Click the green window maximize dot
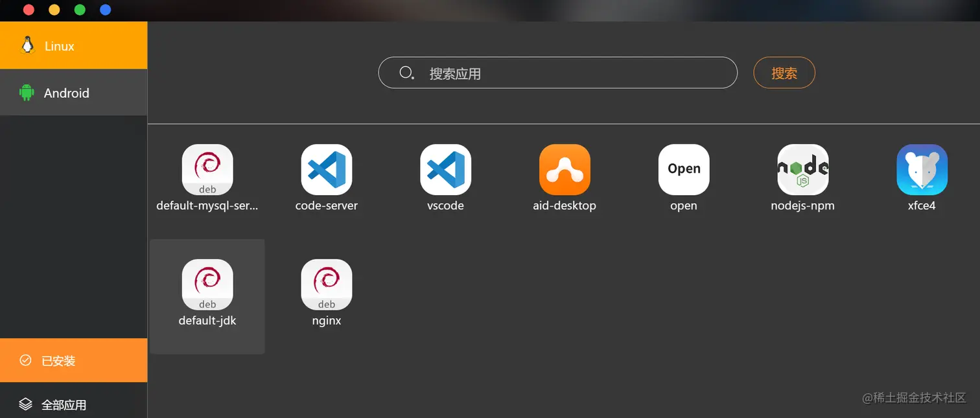Image resolution: width=980 pixels, height=418 pixels. (x=80, y=10)
